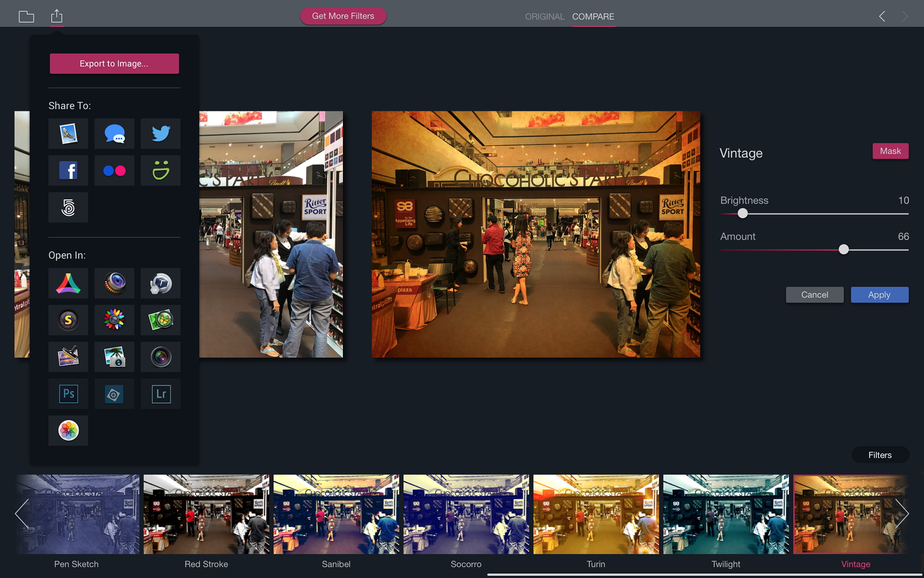
Task: Share to Facebook icon
Action: point(68,171)
